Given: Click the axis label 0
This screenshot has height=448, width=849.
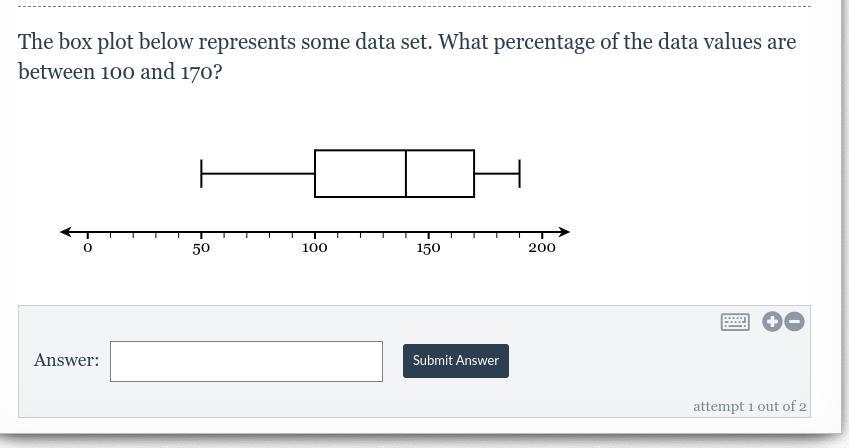Looking at the screenshot, I should (88, 248).
